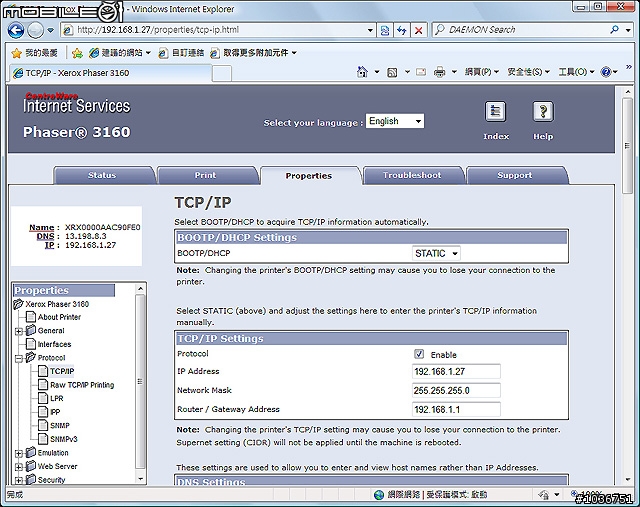Click the DAEMON Search box
Screen dimensions: 640x507
coord(520,30)
